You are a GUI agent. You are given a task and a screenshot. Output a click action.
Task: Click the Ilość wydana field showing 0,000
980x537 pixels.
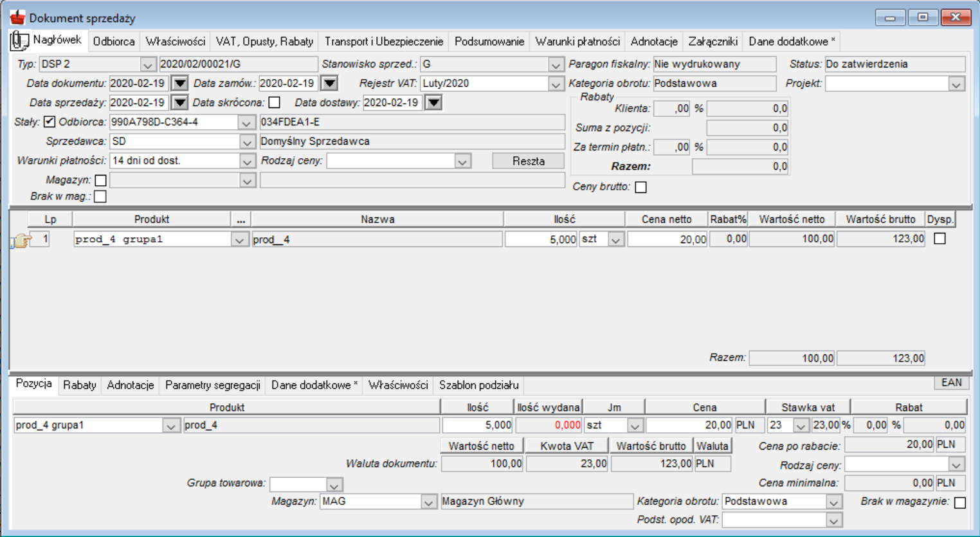pyautogui.click(x=549, y=425)
